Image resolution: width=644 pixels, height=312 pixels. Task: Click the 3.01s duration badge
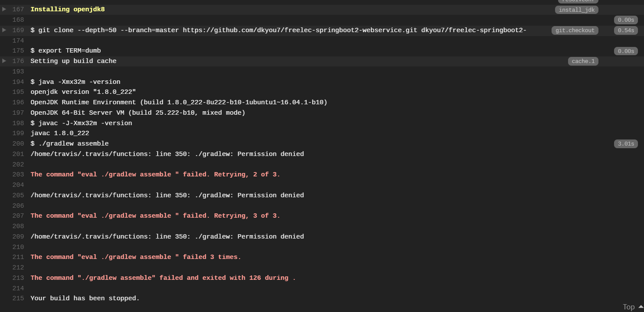[626, 144]
